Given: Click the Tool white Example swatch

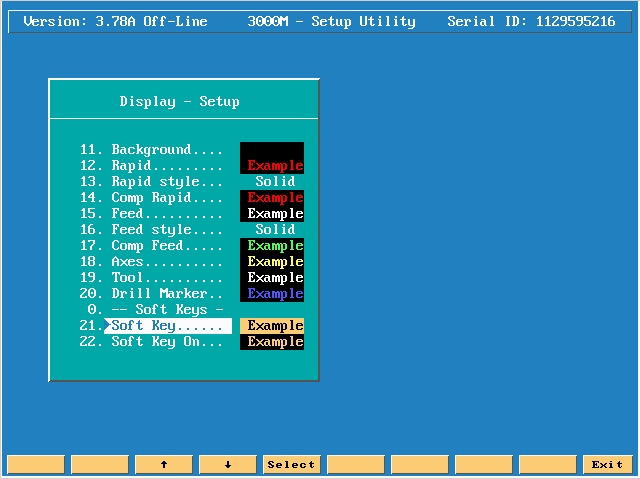Looking at the screenshot, I should tap(272, 277).
